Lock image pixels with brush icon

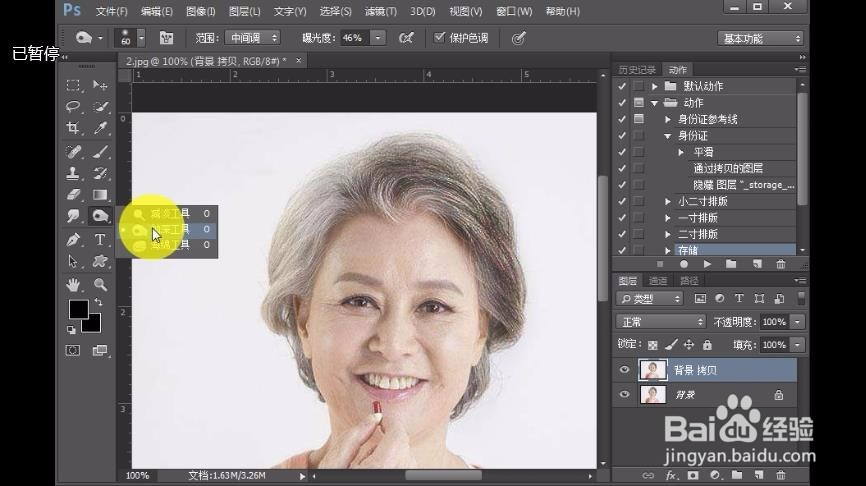coord(671,345)
